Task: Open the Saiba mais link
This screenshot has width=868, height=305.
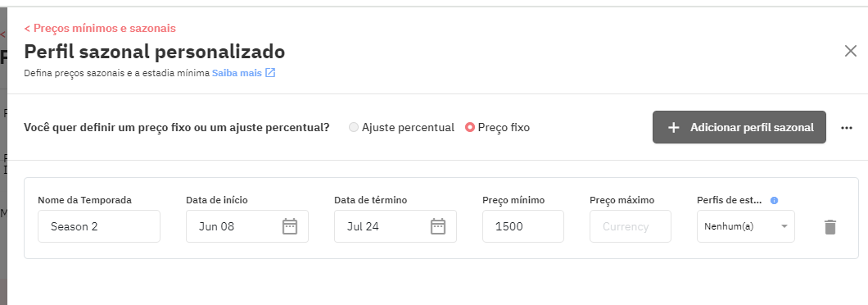Action: click(x=237, y=73)
